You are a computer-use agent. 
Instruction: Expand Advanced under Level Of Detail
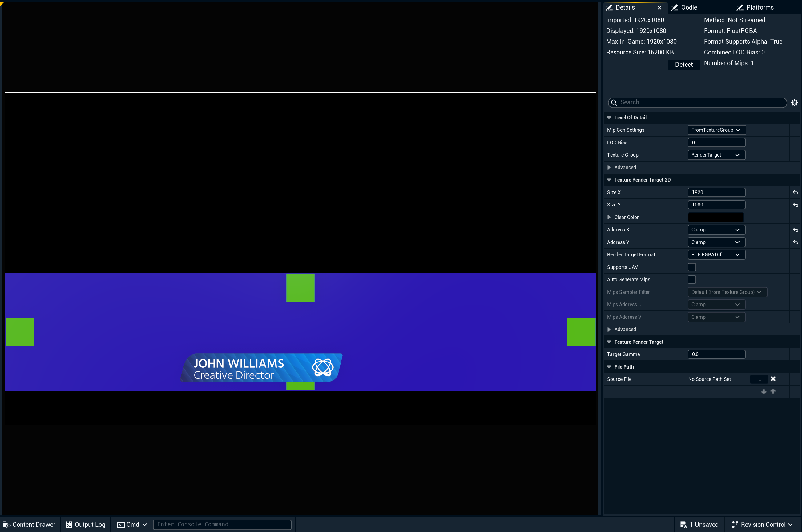(x=609, y=168)
